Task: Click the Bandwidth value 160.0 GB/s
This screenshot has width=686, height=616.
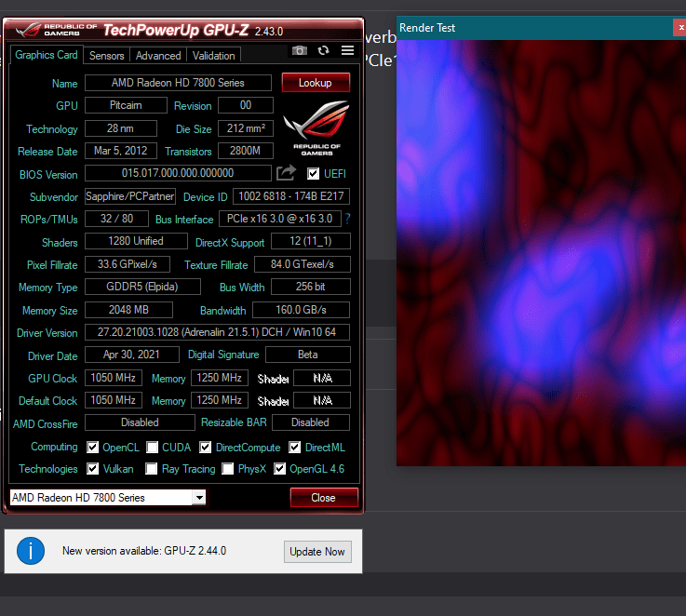Action: pos(301,310)
